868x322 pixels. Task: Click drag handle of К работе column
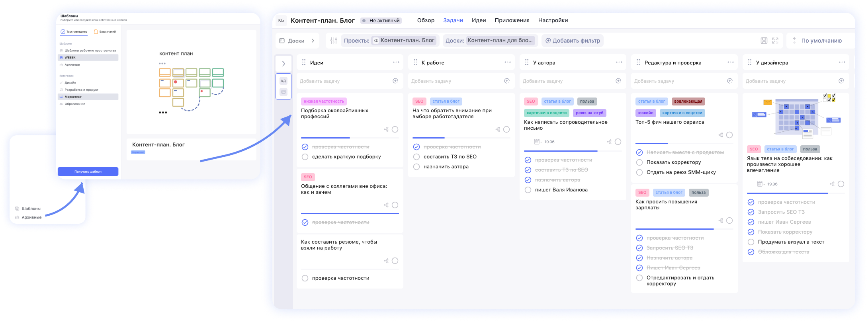[x=415, y=62]
